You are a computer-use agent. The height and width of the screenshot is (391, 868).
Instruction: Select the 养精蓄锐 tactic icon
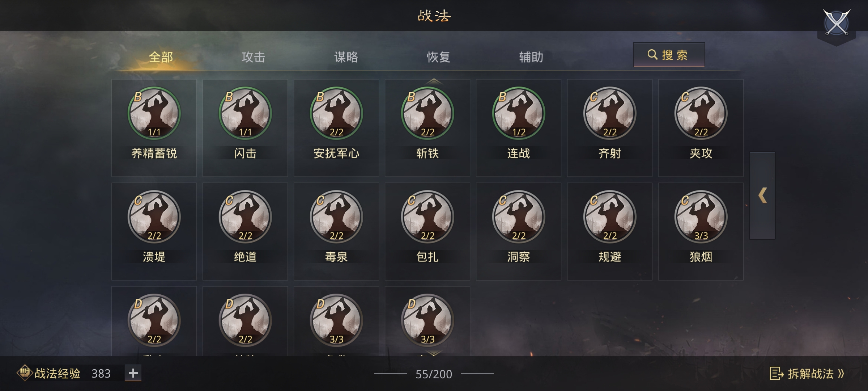154,113
